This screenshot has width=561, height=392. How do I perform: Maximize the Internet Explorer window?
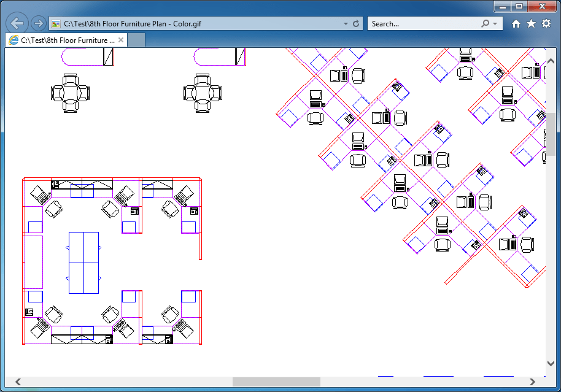point(519,6)
